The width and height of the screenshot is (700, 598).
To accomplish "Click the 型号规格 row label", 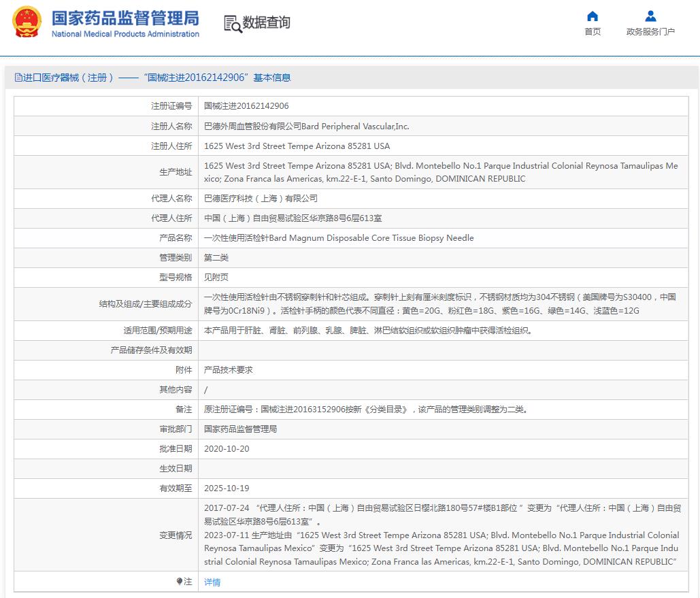I will click(x=176, y=278).
